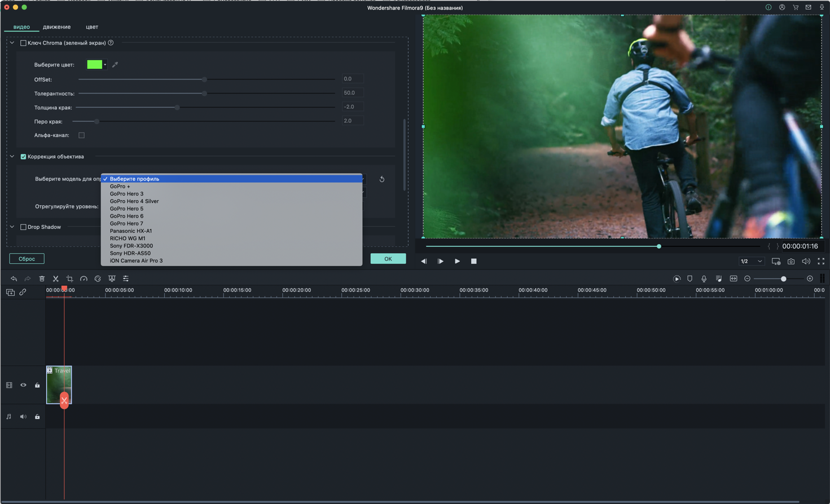
Task: Zoom in the timeline with plus icon
Action: pos(810,278)
